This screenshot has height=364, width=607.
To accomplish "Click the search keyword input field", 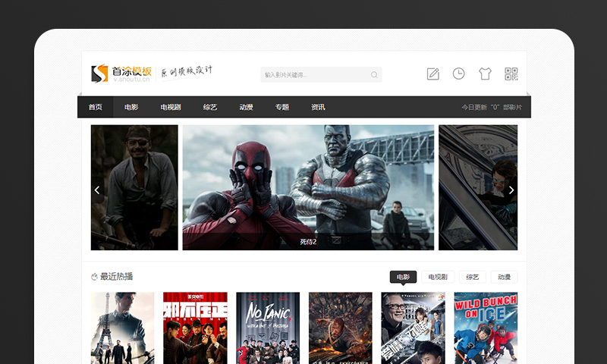I will point(314,75).
